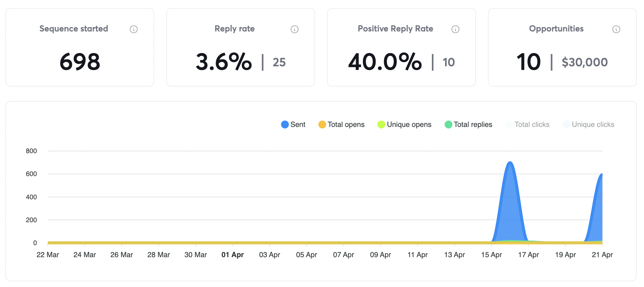Click the Opportunities info icon
644x287 pixels.
click(x=616, y=29)
